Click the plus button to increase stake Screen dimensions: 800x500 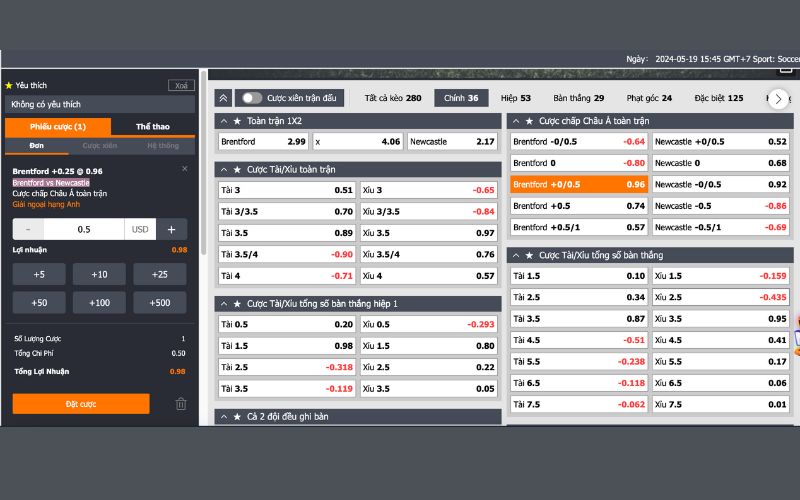click(x=171, y=229)
